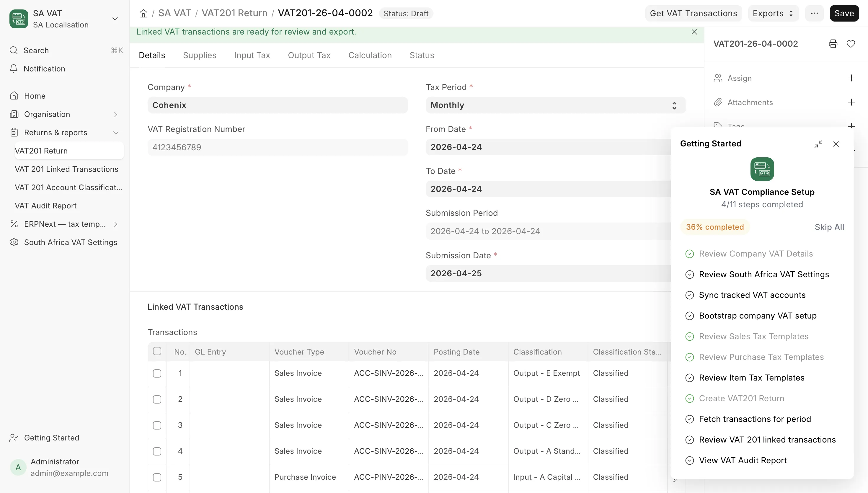Click Administrator avatar icon
Screen dimensions: 868x493
[x=18, y=468]
